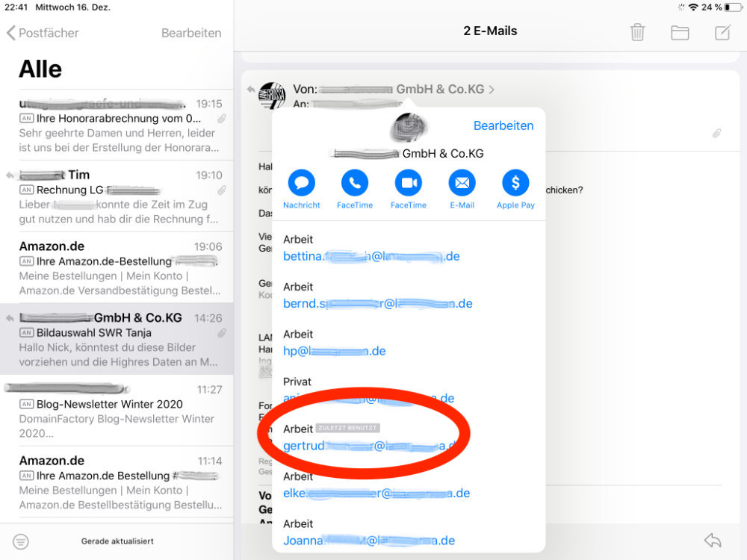Expand sender details chevron next to GmbH & Co.KG
This screenshot has width=747, height=560.
[x=491, y=90]
